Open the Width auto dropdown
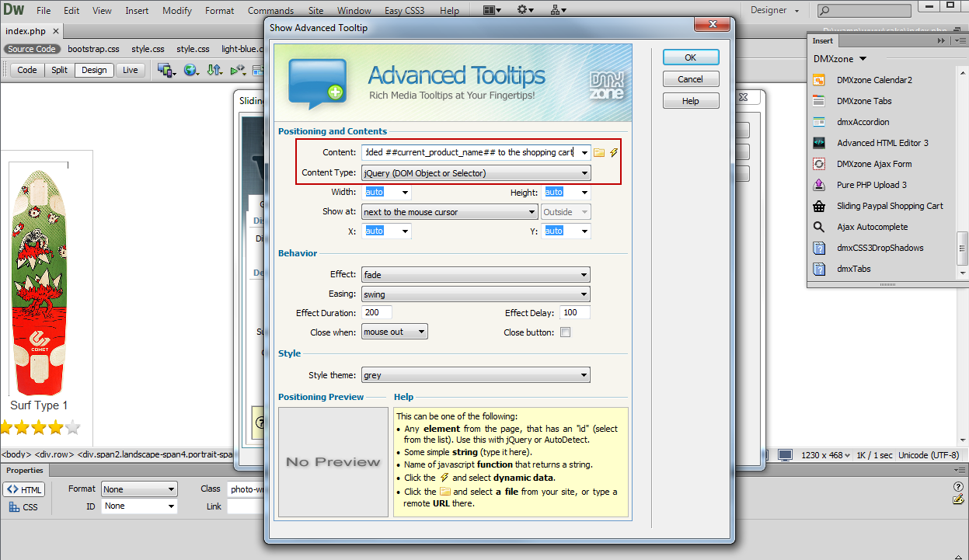Image resolution: width=969 pixels, height=560 pixels. [405, 193]
